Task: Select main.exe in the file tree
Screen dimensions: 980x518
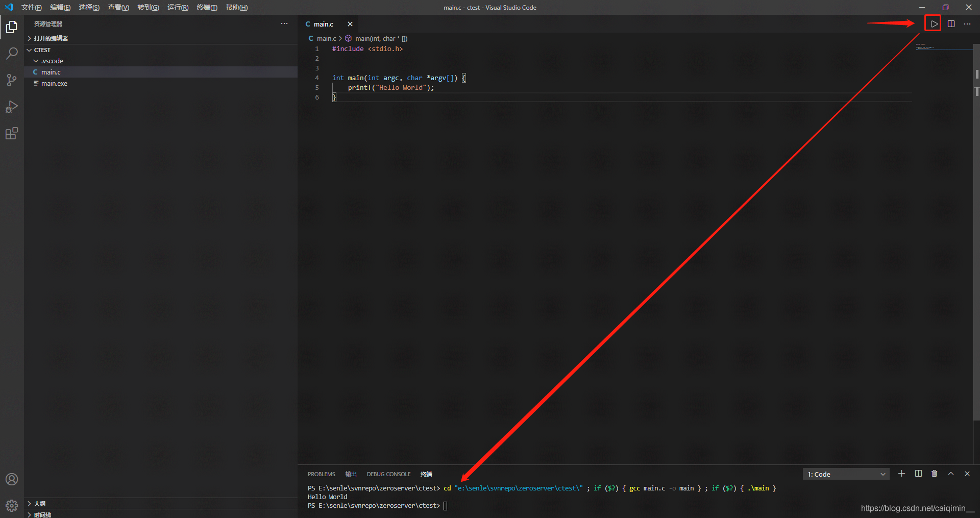Action: [x=161, y=83]
